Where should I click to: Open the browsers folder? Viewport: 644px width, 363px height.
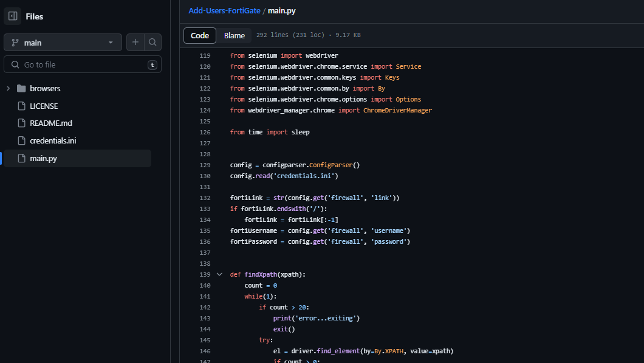click(x=45, y=88)
